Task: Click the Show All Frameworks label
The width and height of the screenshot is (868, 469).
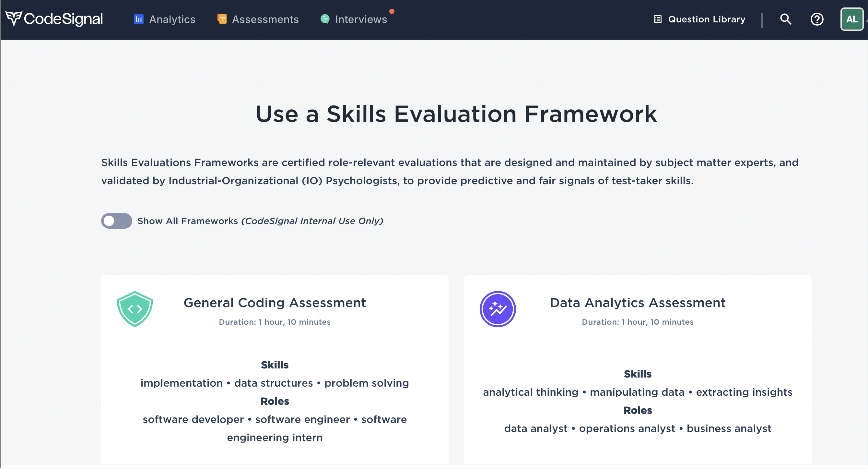Action: (260, 221)
